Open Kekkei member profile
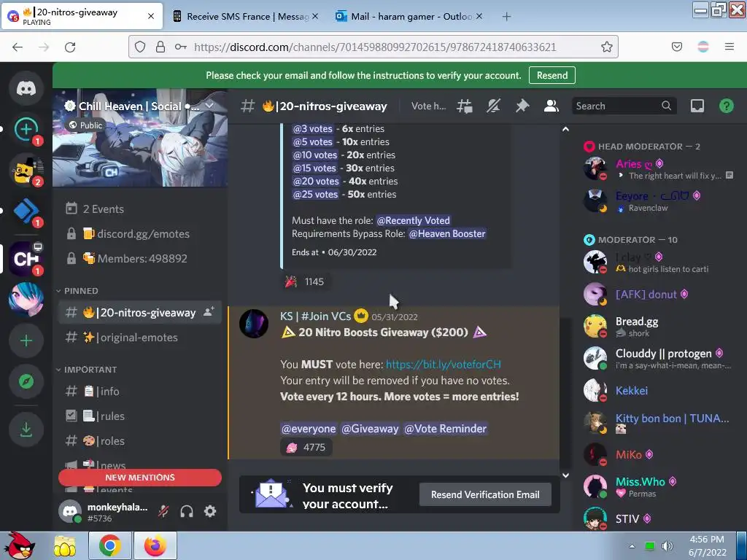The width and height of the screenshot is (747, 560). pos(659,391)
